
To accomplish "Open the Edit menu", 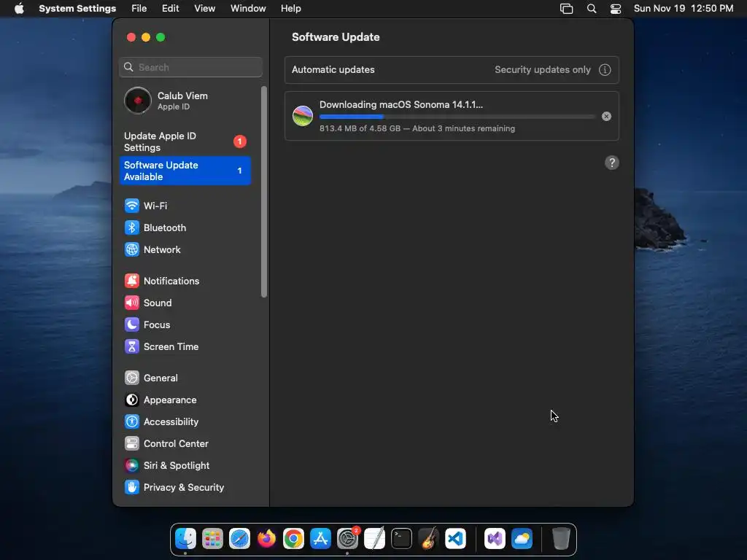I will [170, 9].
